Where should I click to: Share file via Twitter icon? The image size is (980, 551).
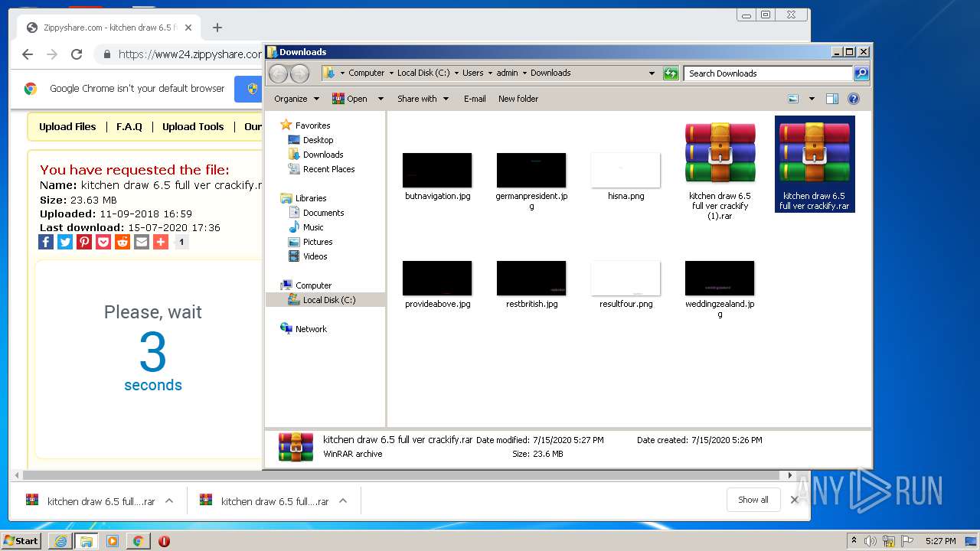pos(65,242)
